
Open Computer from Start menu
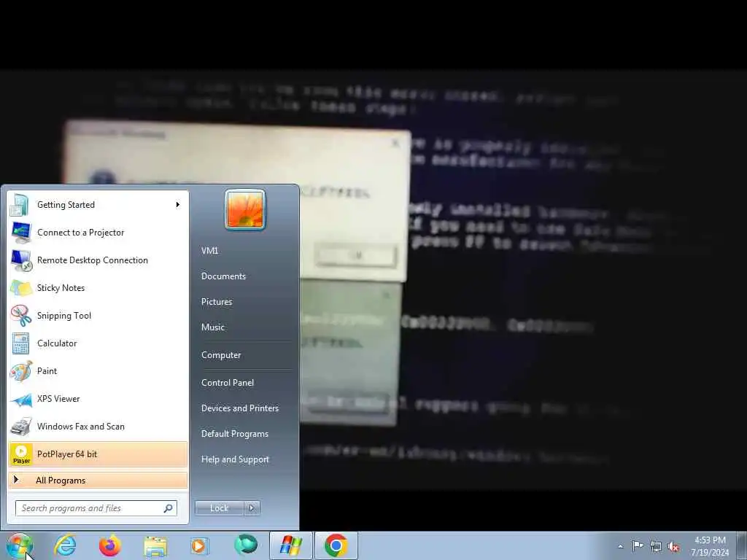pos(221,355)
